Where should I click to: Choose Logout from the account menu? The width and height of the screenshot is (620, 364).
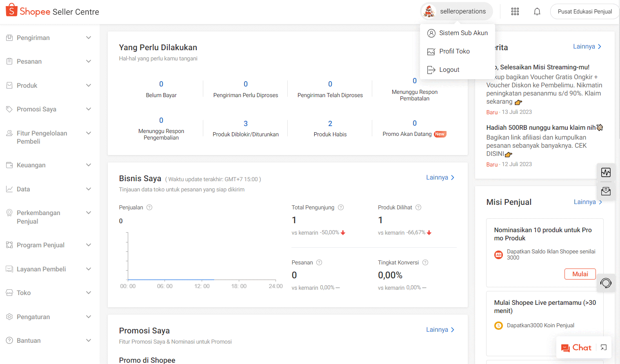click(x=449, y=70)
